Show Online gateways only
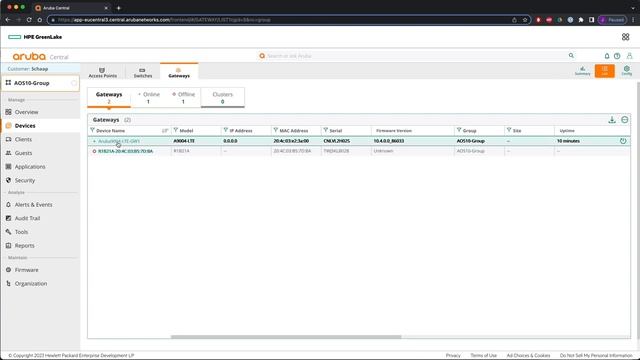Image resolution: width=640 pixels, height=360 pixels. pyautogui.click(x=149, y=98)
